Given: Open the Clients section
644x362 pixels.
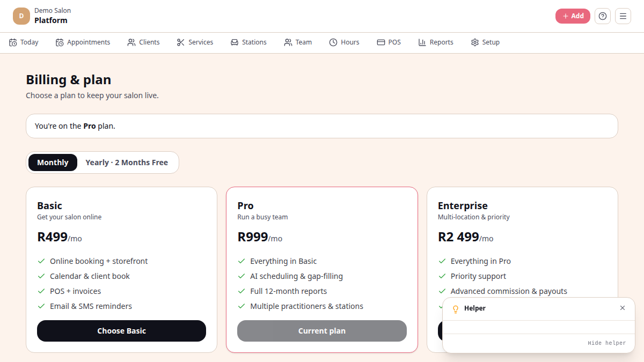Looking at the screenshot, I should pyautogui.click(x=143, y=42).
